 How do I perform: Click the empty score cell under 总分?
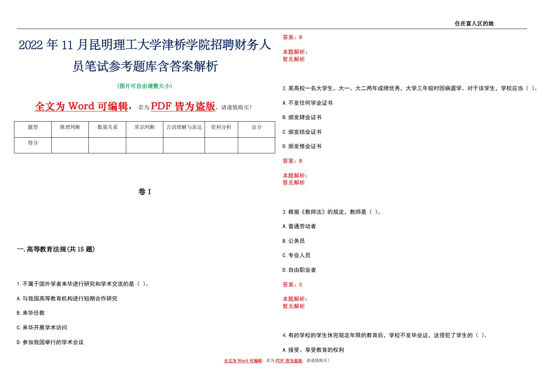click(x=257, y=145)
